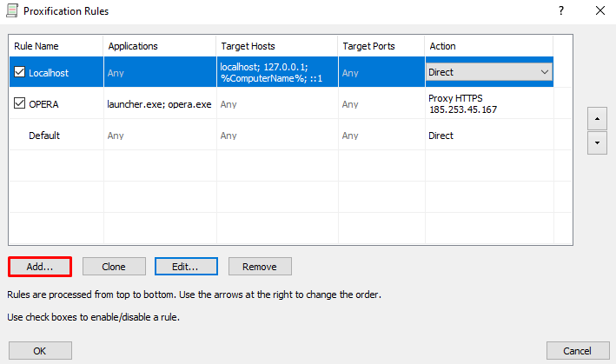This screenshot has width=616, height=364.
Task: Open the Action dropdown showing Direct
Action: point(489,72)
